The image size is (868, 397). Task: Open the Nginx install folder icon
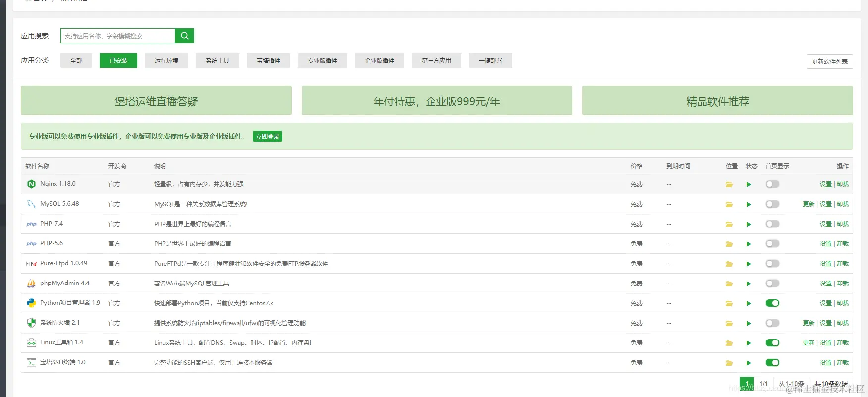pos(729,184)
